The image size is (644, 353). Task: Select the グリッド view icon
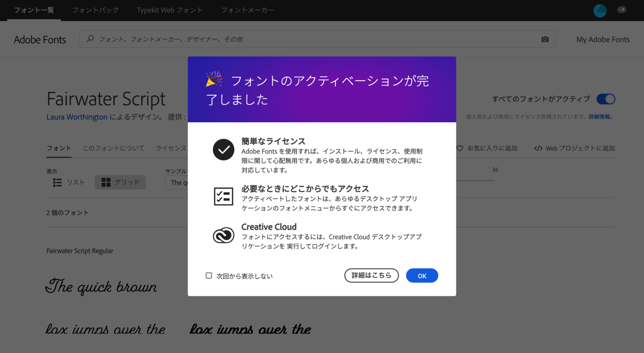[x=106, y=182]
